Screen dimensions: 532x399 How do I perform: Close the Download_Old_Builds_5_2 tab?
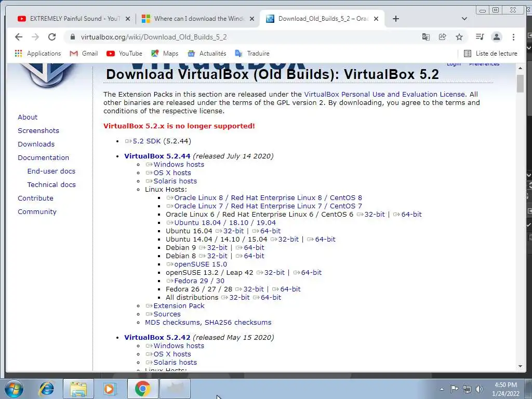click(x=376, y=19)
